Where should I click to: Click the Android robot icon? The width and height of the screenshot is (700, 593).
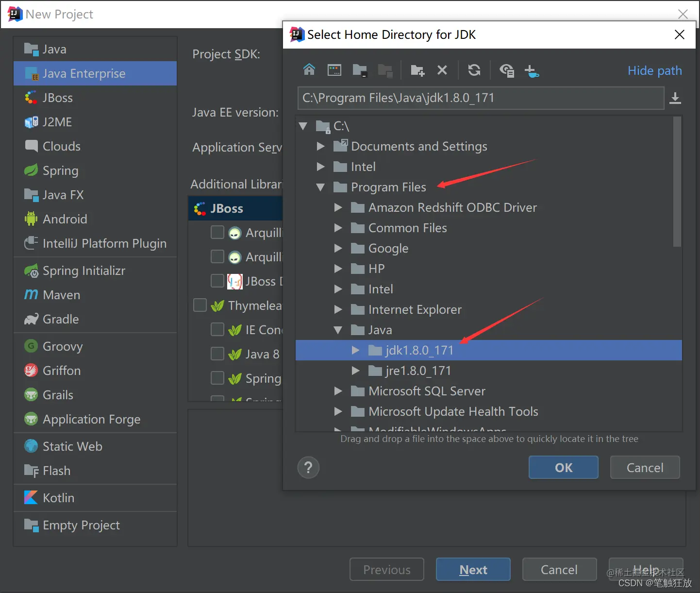pos(31,219)
